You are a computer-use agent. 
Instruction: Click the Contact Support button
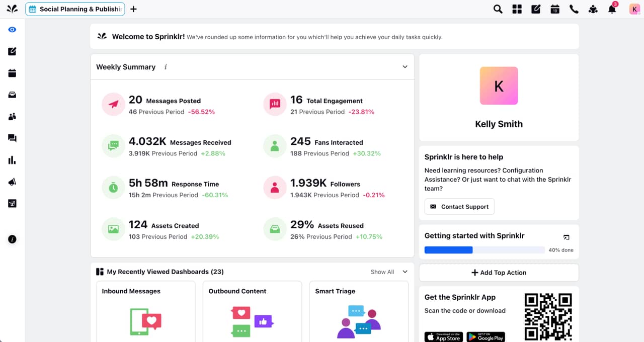pyautogui.click(x=459, y=207)
